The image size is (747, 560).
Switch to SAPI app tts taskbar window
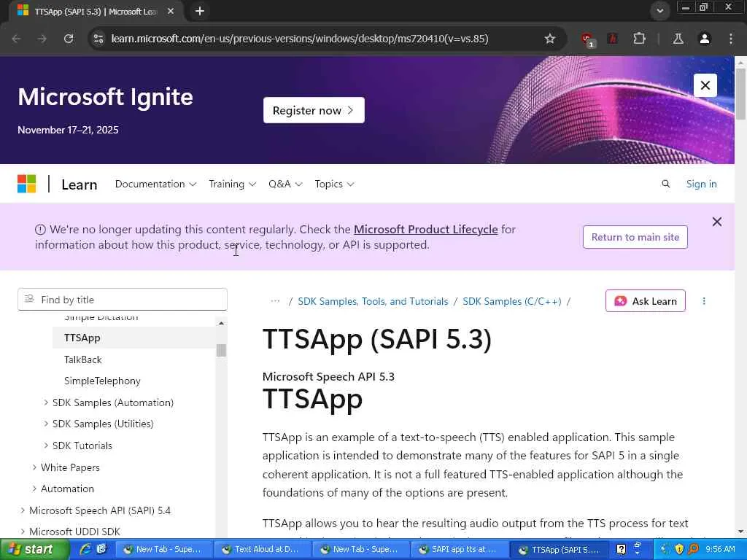(x=460, y=550)
